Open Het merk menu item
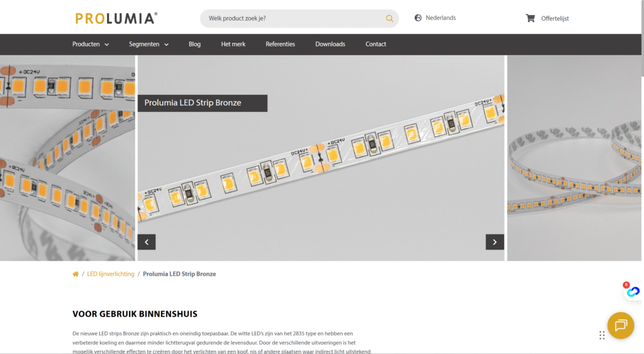 [233, 45]
